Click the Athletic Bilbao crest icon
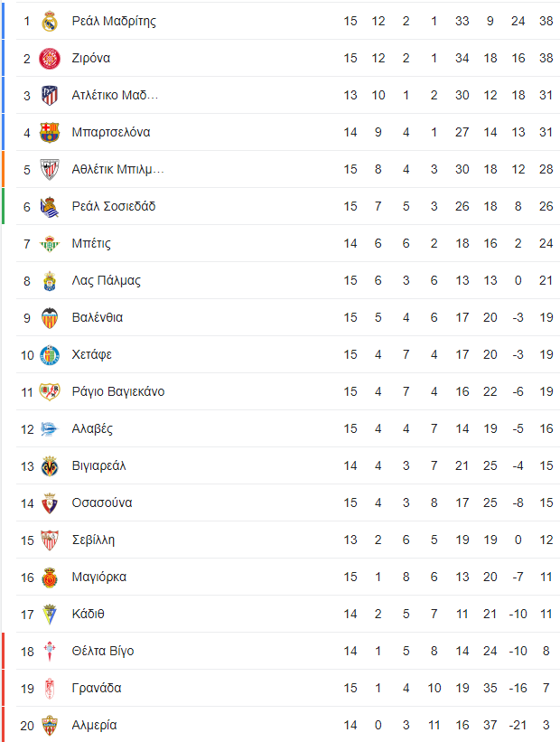560x742 pixels. tap(50, 169)
